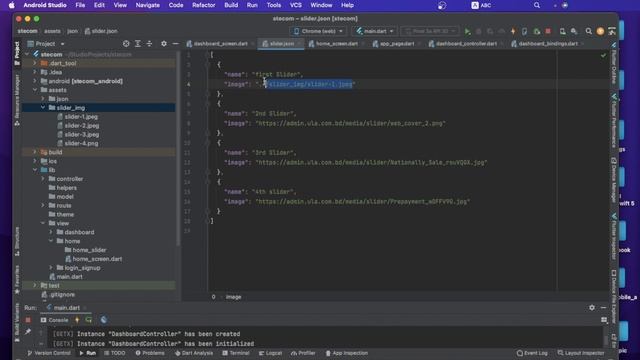
Task: Open Flutter DevTools blue icon in Run panel
Action: 104,320
